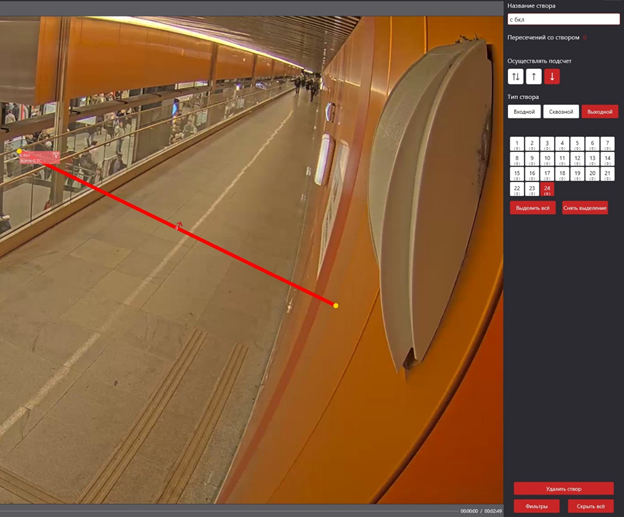
Task: Select the upward counting arrow icon
Action: click(x=534, y=76)
